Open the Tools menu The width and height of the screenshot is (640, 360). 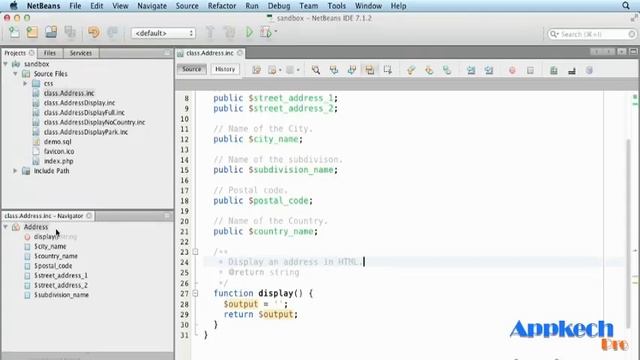337,6
